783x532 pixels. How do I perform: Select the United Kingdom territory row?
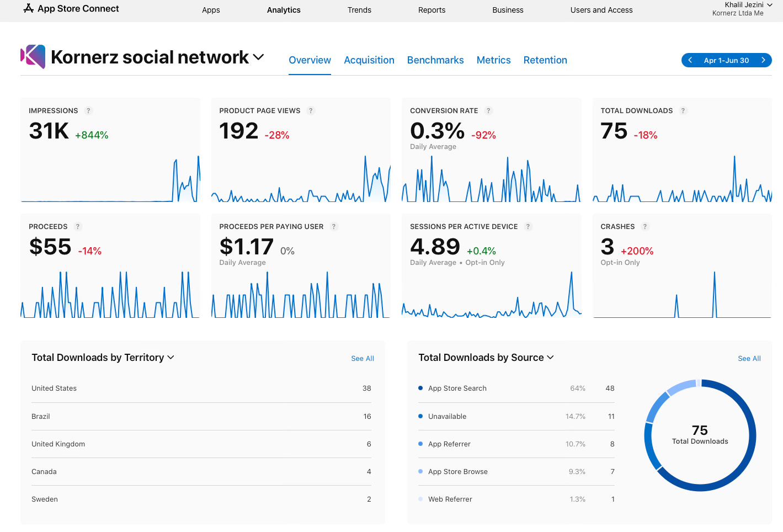[201, 444]
